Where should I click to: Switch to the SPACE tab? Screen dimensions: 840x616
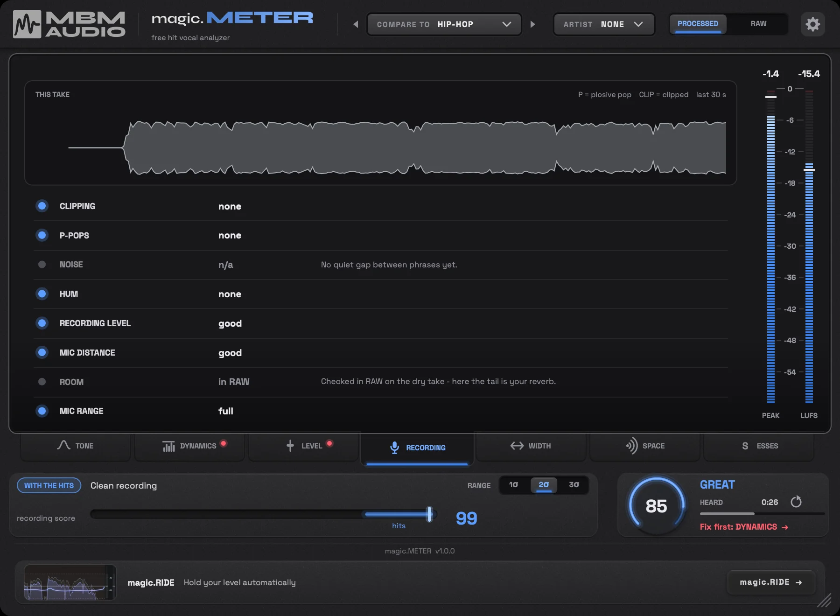tap(645, 447)
